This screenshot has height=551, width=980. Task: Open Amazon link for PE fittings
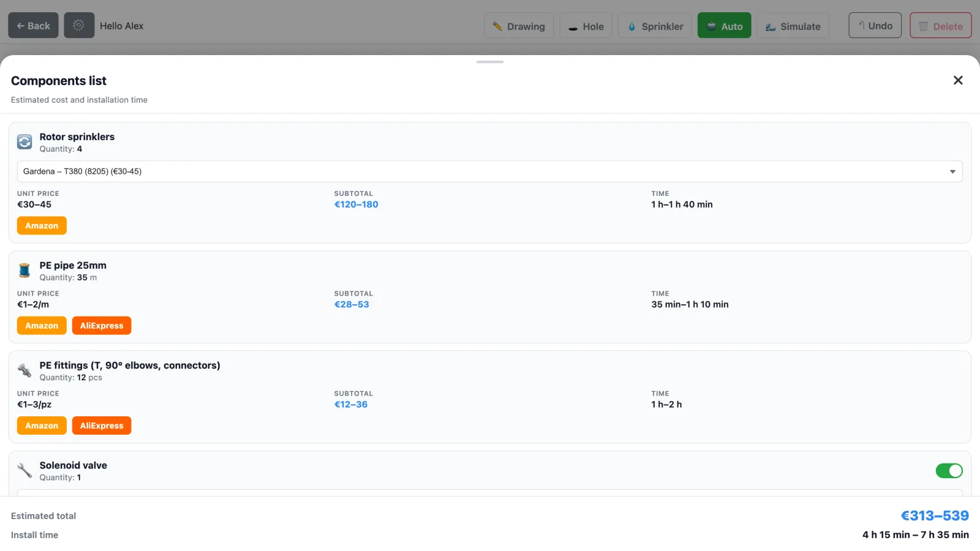[42, 425]
